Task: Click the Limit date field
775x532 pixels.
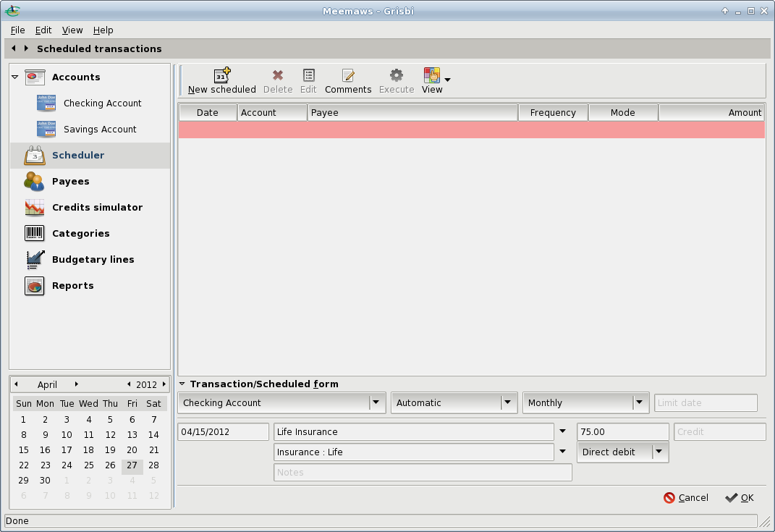Action: coord(706,403)
